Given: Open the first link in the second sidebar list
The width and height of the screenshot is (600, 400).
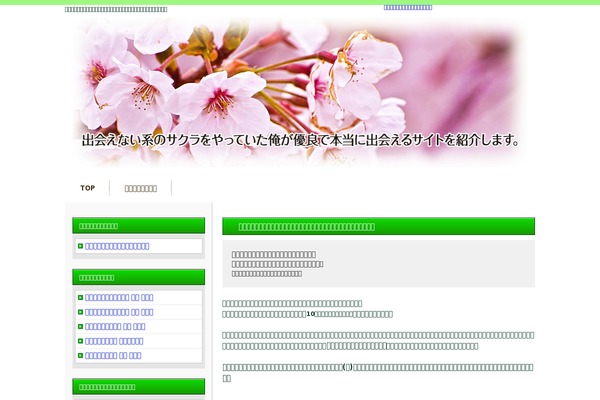Looking at the screenshot, I should coord(119,298).
